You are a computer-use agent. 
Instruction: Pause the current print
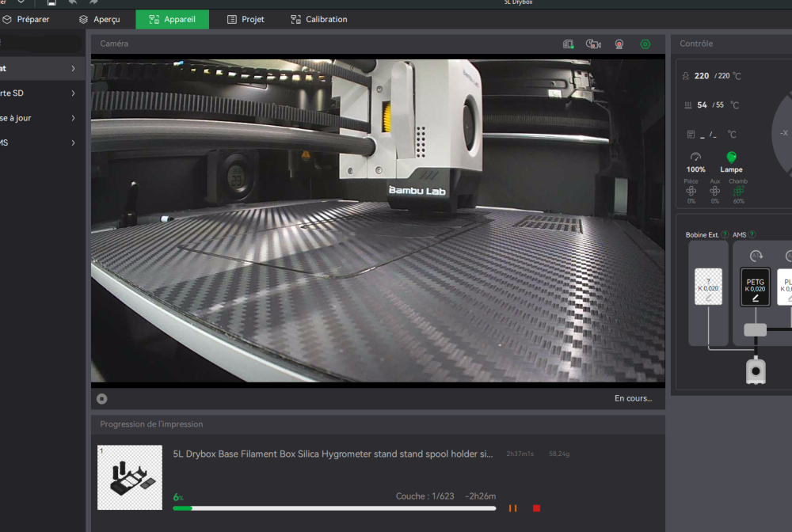click(512, 508)
